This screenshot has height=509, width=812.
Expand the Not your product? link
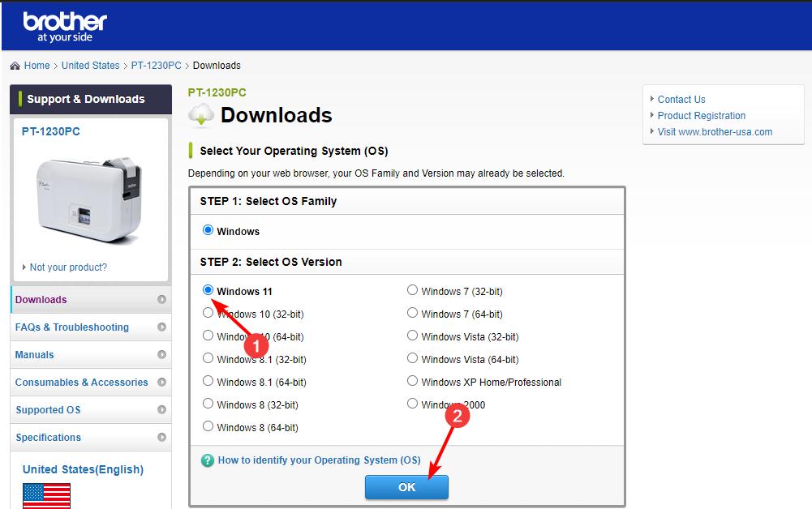tap(67, 267)
